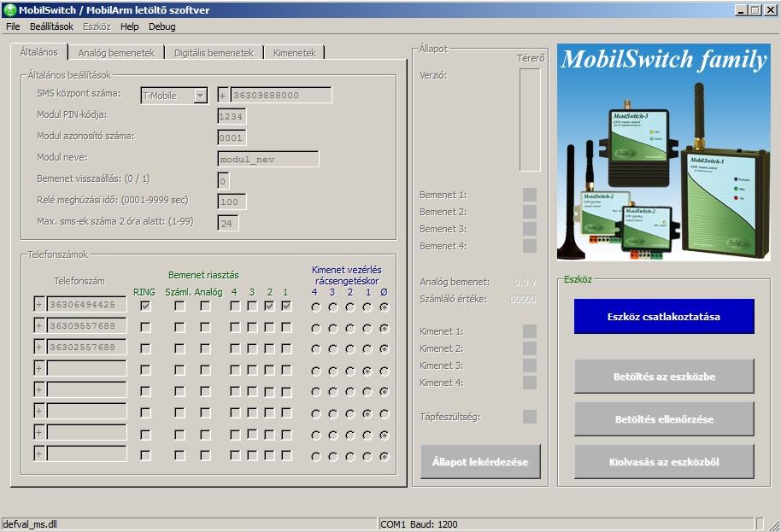Viewport: 781px width, 532px height.
Task: Toggle Száml. checkbox for 36306494425
Action: tap(179, 306)
